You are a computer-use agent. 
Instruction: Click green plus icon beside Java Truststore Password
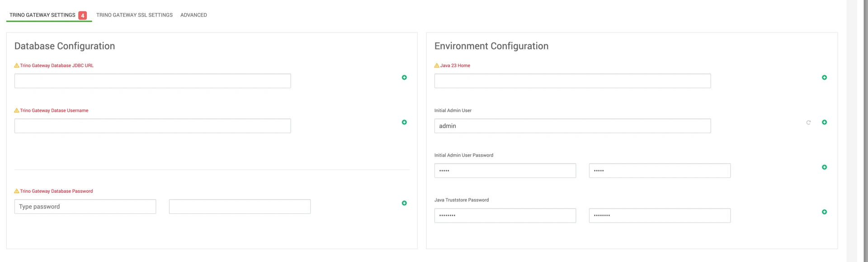[824, 212]
